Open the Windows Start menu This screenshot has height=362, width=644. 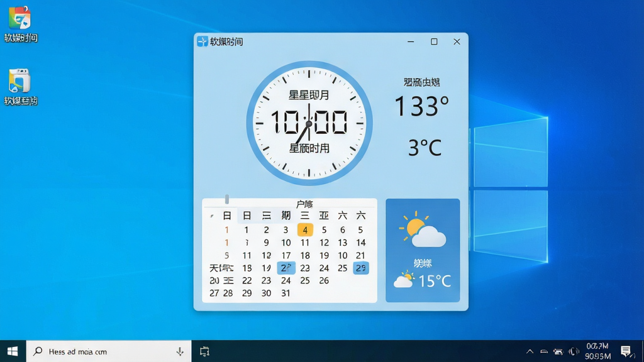pos(13,351)
